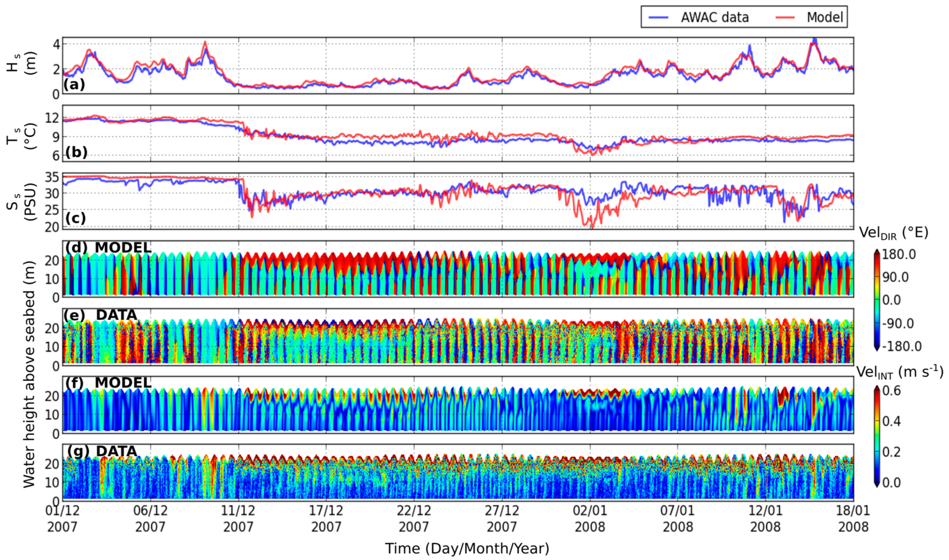Click the (e) DATA direction panel title

coord(101,315)
